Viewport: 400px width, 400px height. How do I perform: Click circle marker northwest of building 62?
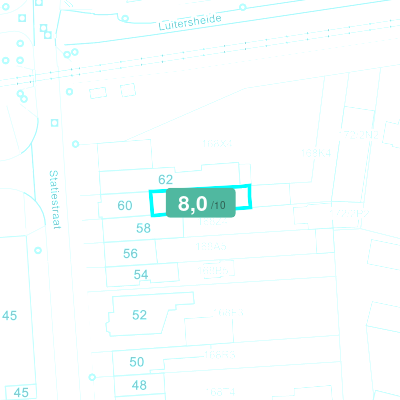click(x=76, y=144)
